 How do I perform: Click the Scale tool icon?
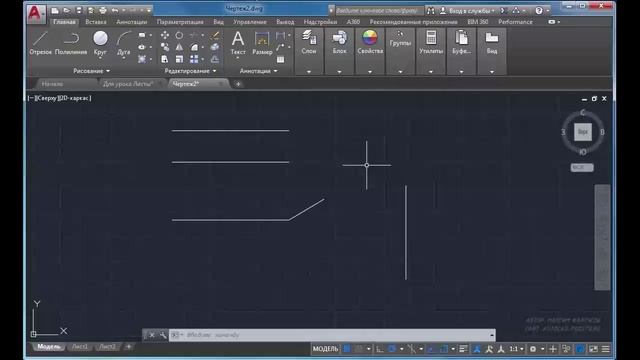click(x=179, y=60)
